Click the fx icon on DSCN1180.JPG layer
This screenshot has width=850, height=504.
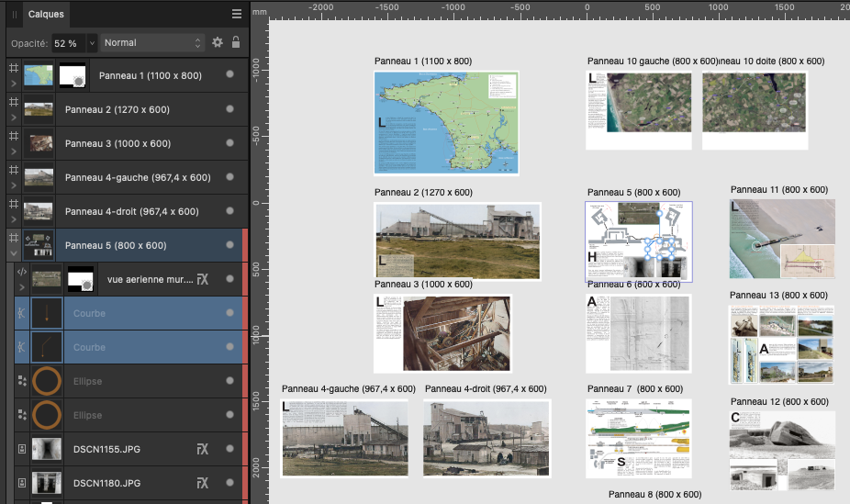click(203, 482)
